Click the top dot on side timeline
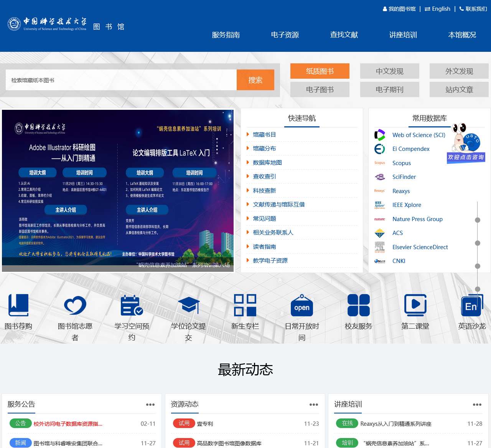491x448 pixels. tap(478, 220)
